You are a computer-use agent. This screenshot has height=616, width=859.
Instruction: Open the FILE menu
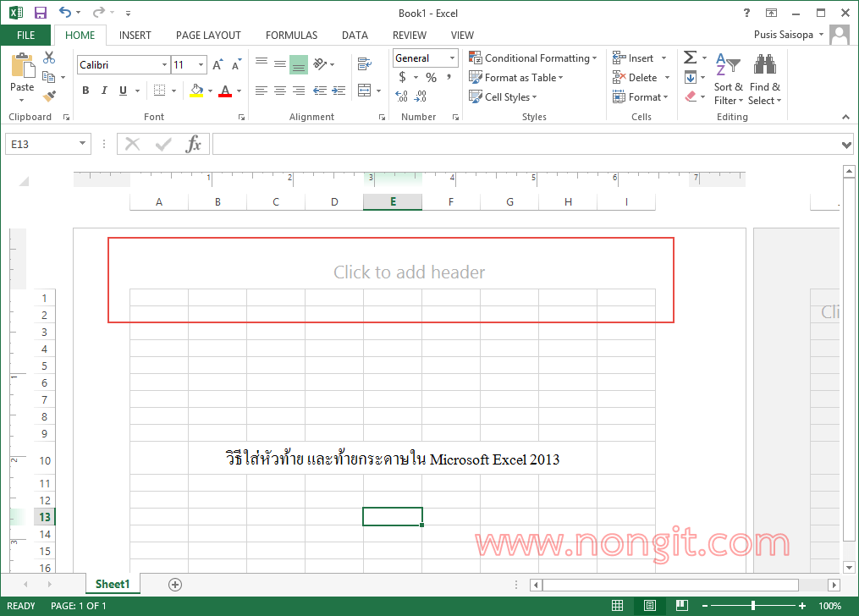[25, 35]
